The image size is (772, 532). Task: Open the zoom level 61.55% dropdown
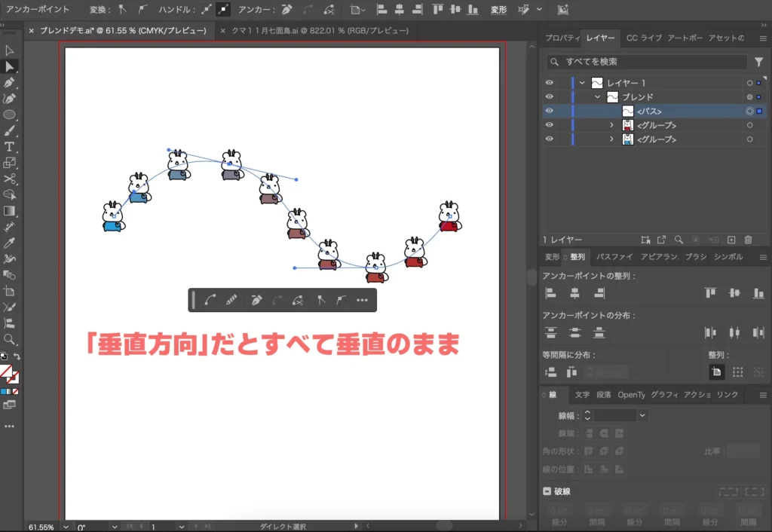66,527
